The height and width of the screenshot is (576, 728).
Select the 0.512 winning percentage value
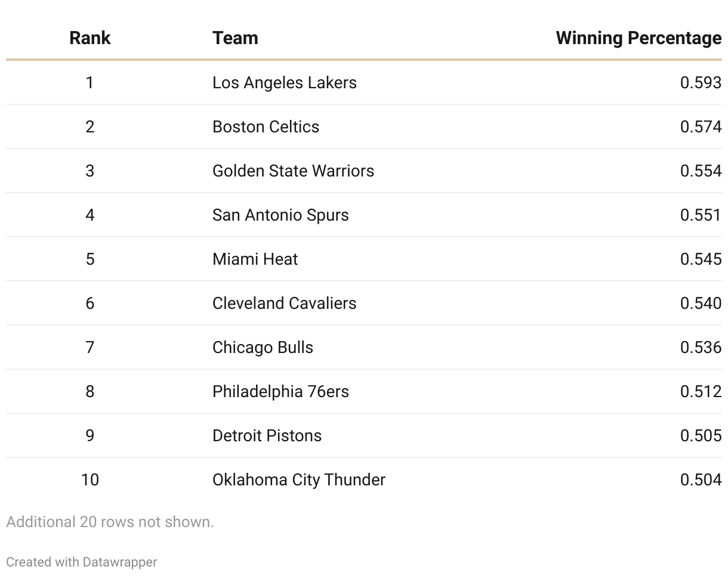pyautogui.click(x=701, y=391)
